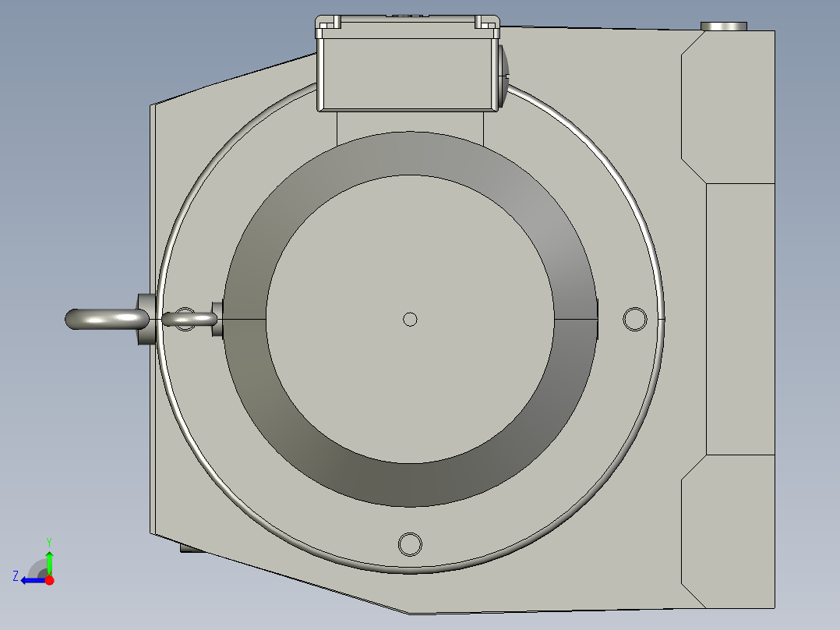
Task: Pick the tiny center hole of the disc
Action: click(410, 320)
